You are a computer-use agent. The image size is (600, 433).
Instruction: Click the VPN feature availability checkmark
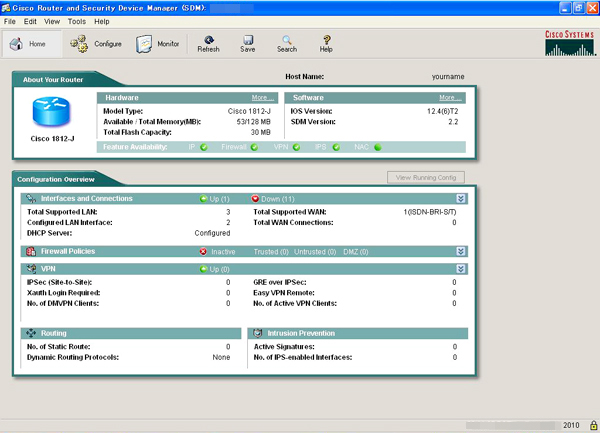pos(297,147)
